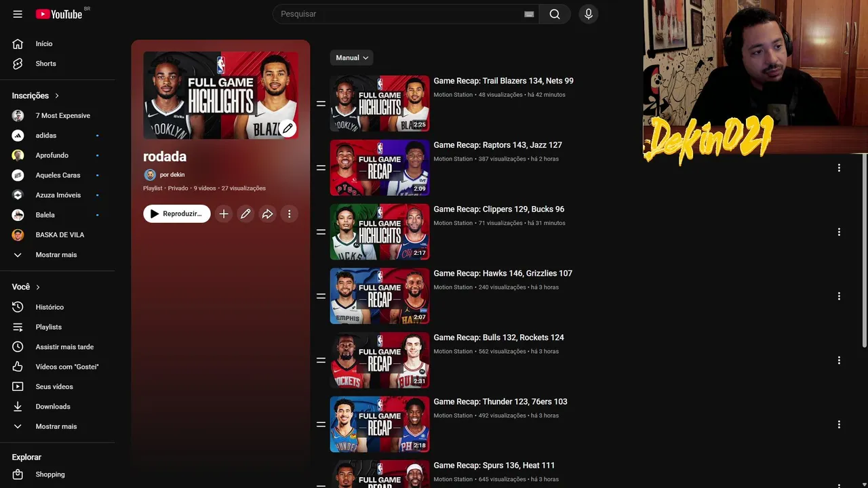Open options menu for Hawks video
The height and width of the screenshot is (488, 868).
839,296
